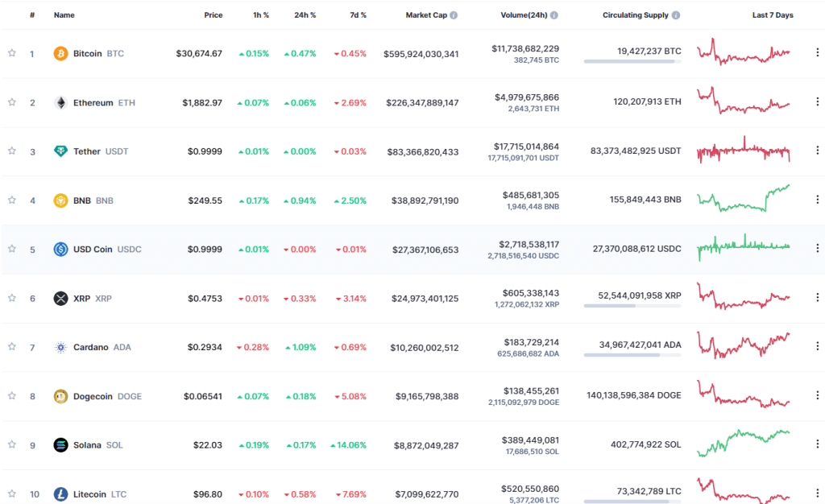Click the XRP circulating supply progress bar

632,308
